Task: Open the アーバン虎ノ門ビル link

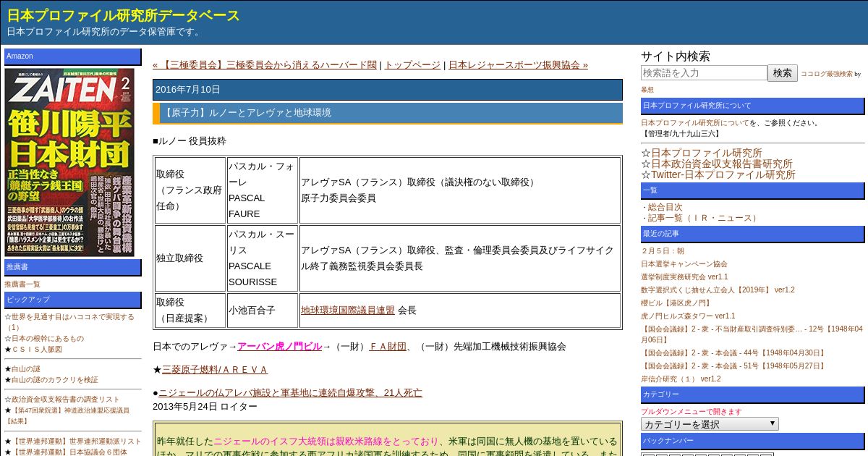Action: coord(279,346)
